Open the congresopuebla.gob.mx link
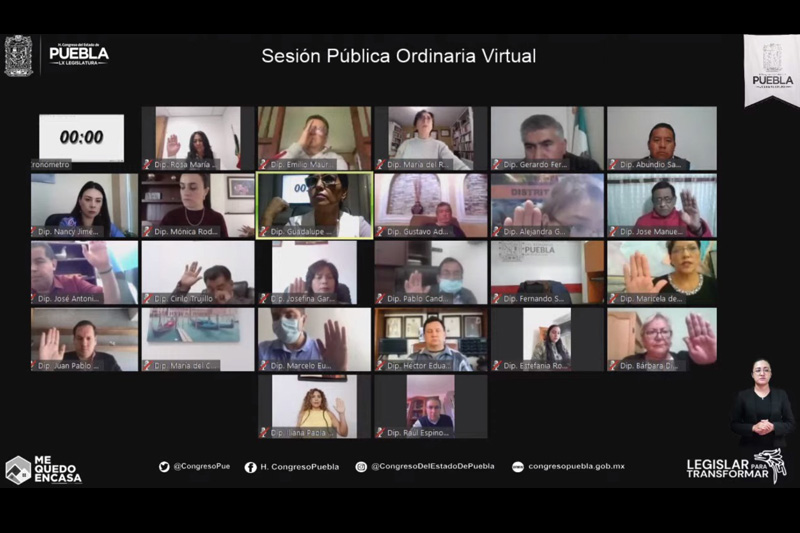Screen dimensions: 800x533 (x=576, y=466)
